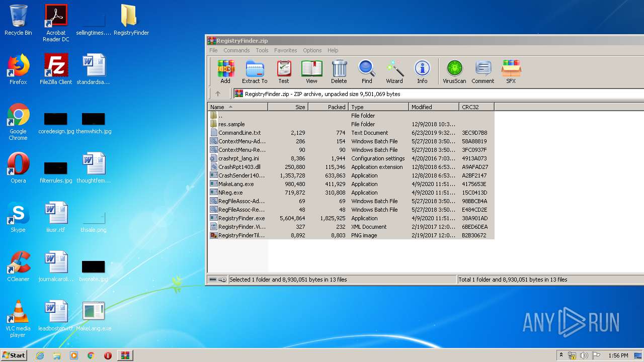
Task: Open Acrobat Reader DC desktop shortcut
Action: 56,23
